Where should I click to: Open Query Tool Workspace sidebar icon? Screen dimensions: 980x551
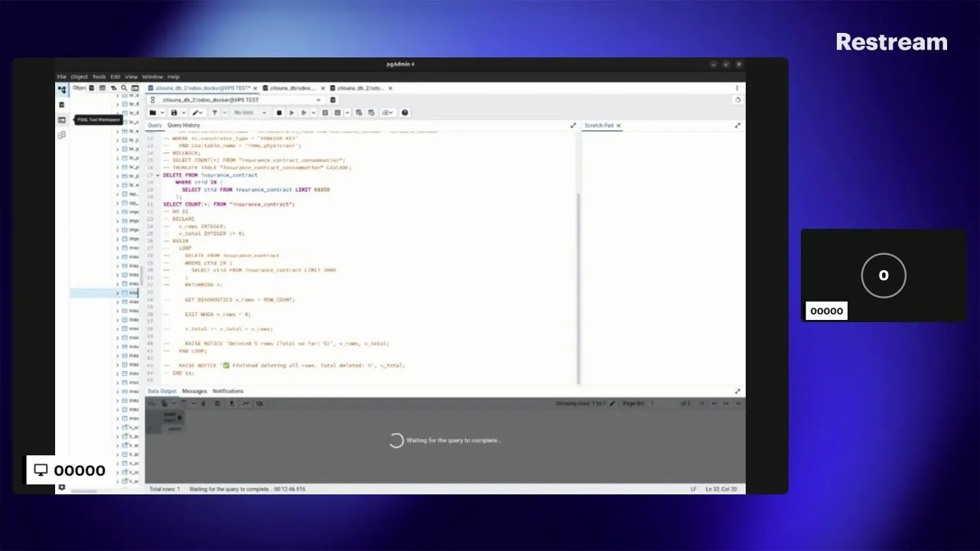pyautogui.click(x=62, y=104)
